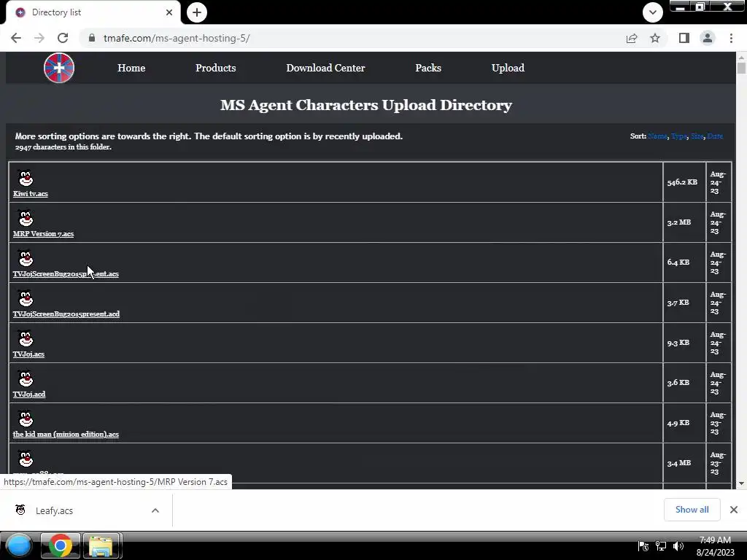Open Chrome three-dot menu
Viewport: 747px width, 560px height.
tap(731, 38)
